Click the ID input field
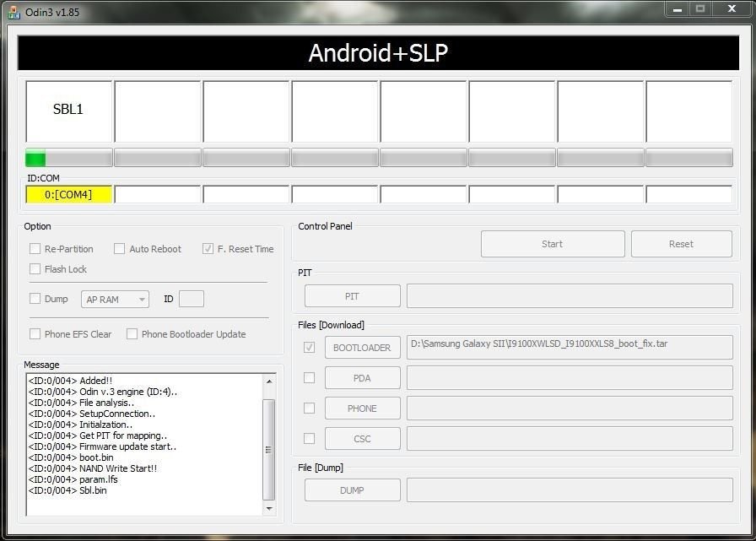 (192, 299)
